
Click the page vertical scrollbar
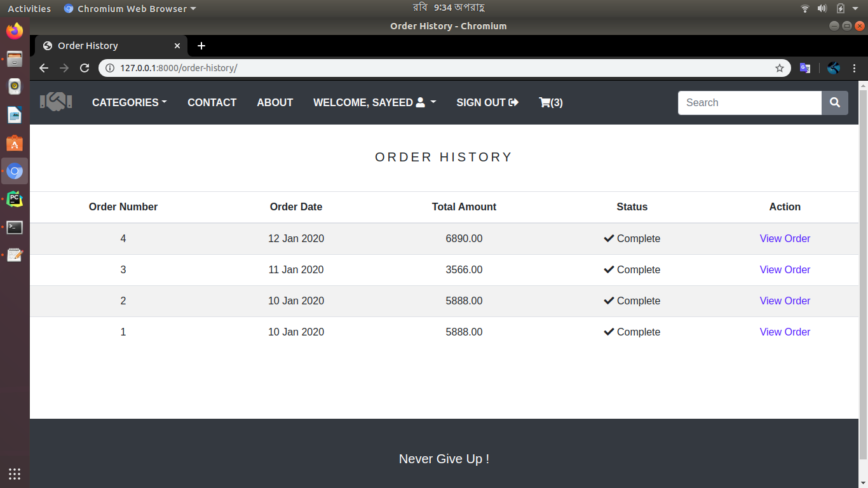(863, 273)
